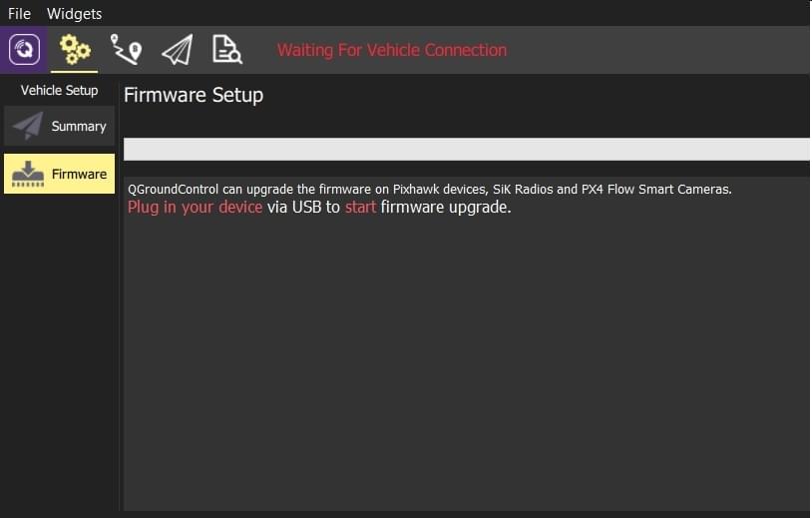812x518 pixels.
Task: Click the Vehicle Setup sidebar heading
Action: pyautogui.click(x=59, y=90)
